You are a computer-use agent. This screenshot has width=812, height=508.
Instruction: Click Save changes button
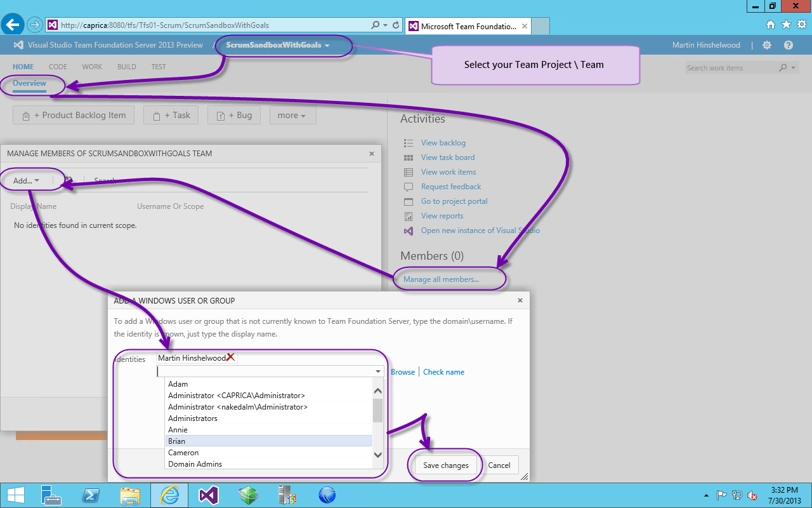pyautogui.click(x=446, y=465)
